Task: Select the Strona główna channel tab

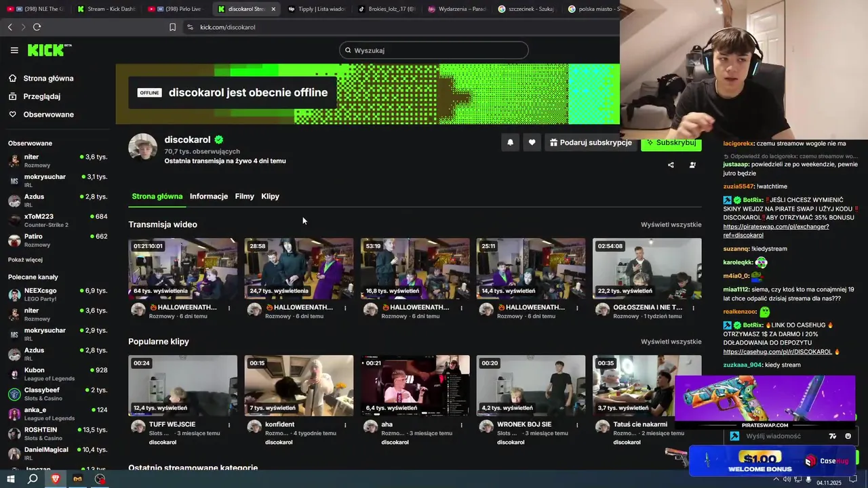Action: point(157,197)
